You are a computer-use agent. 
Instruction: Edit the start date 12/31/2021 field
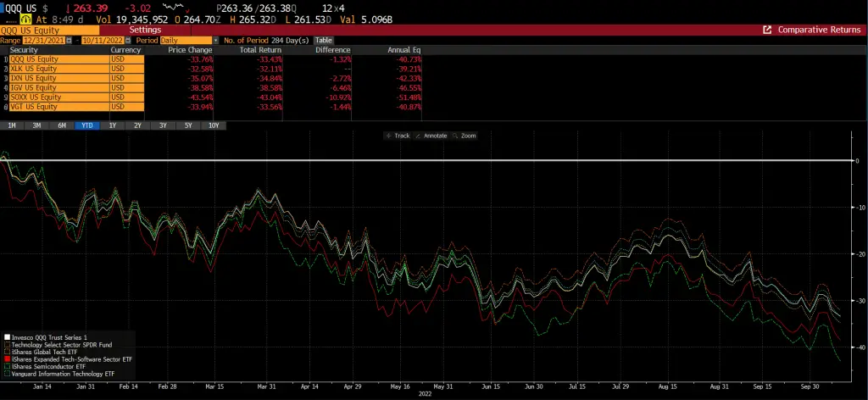44,41
